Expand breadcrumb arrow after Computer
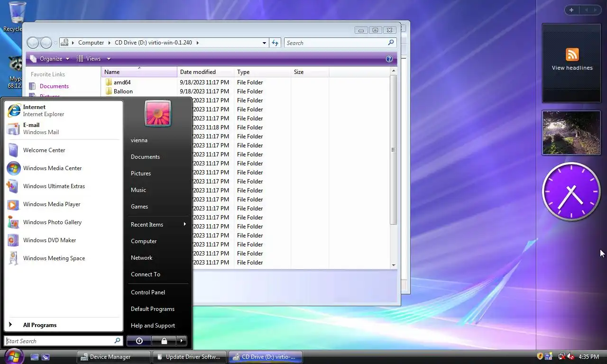The width and height of the screenshot is (607, 364). (110, 43)
